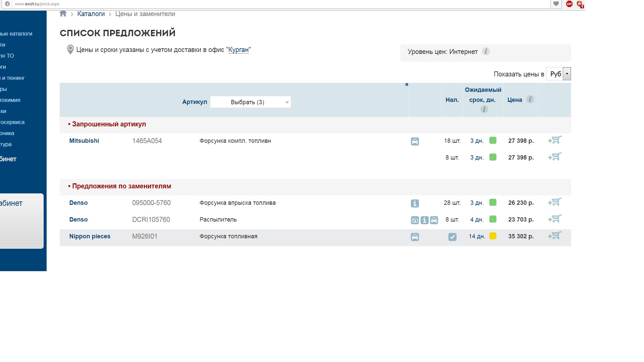This screenshot has width=644, height=362.
Task: Click car icon in Denso DCRI105760 row
Action: point(434,220)
